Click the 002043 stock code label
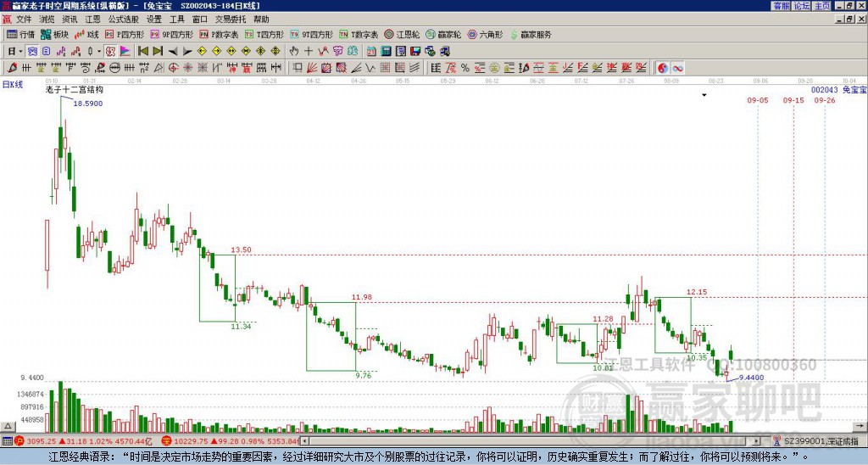The width and height of the screenshot is (868, 465). [824, 90]
